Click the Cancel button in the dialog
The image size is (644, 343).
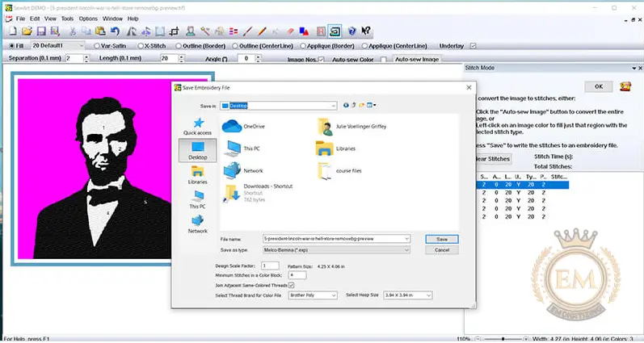[x=442, y=250]
